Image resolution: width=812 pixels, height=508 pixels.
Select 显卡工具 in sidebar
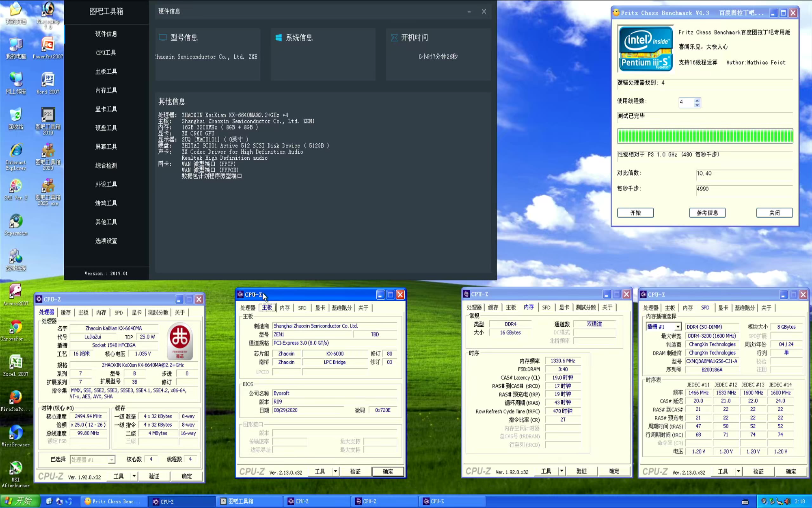pyautogui.click(x=106, y=109)
